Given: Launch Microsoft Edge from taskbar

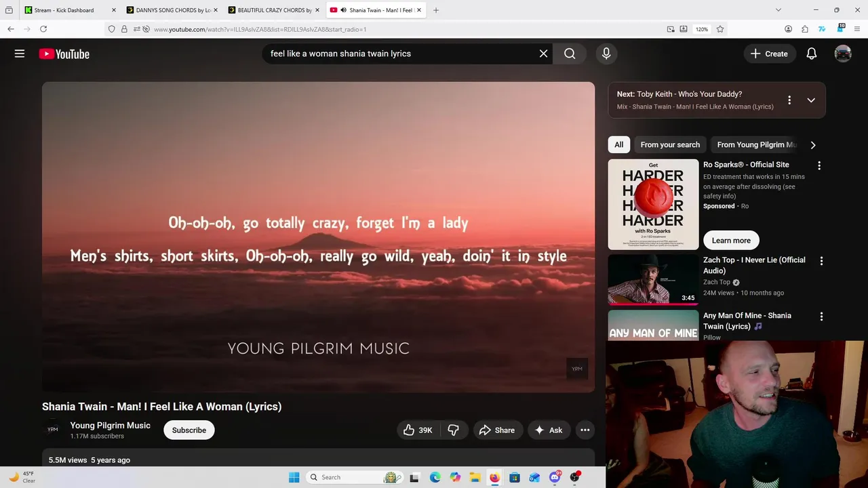Looking at the screenshot, I should pos(435,477).
